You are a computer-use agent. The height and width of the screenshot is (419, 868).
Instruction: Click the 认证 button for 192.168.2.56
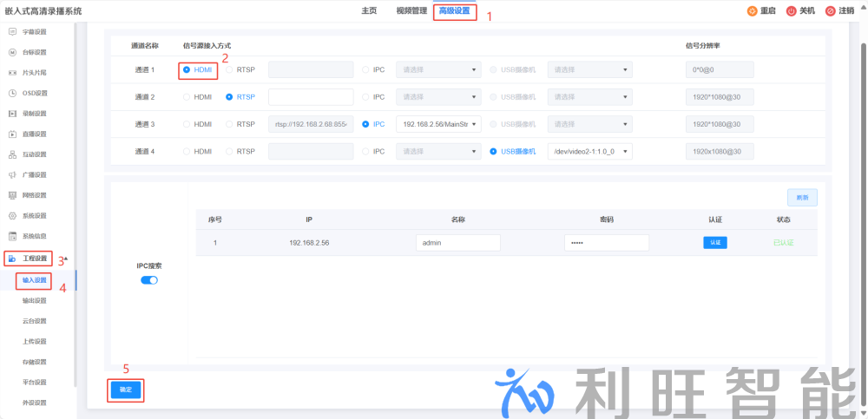[715, 242]
